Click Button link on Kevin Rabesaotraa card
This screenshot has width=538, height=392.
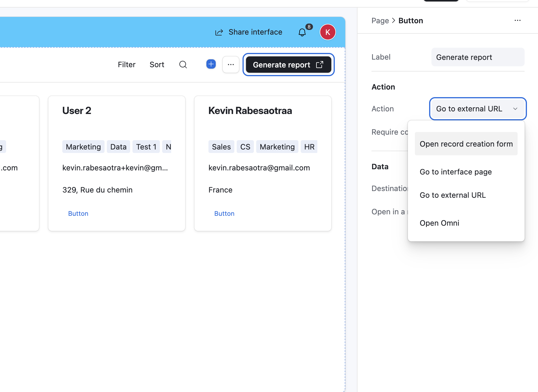pos(224,213)
